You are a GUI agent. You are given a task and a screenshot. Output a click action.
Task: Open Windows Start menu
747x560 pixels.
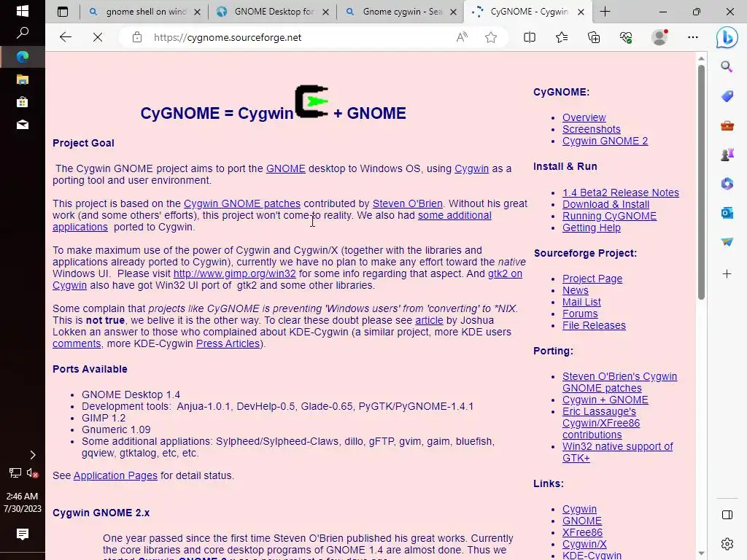tap(23, 10)
